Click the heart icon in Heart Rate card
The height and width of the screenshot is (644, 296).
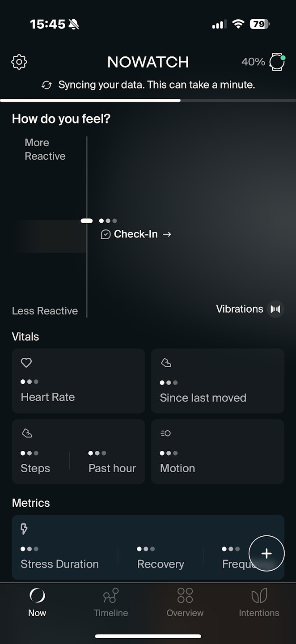[26, 363]
